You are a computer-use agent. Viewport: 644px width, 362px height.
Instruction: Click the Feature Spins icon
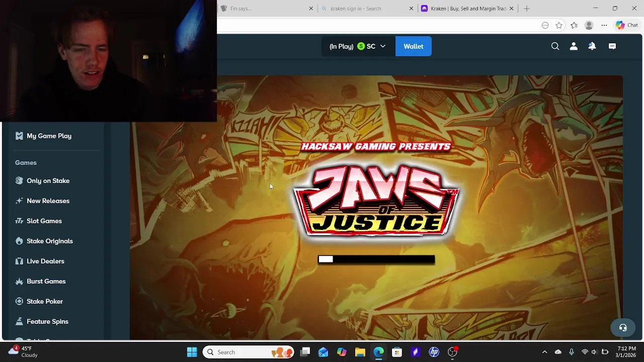[x=19, y=321]
